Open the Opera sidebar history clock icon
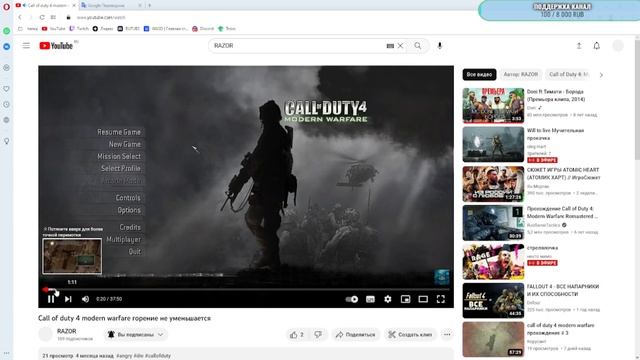 pyautogui.click(x=7, y=104)
